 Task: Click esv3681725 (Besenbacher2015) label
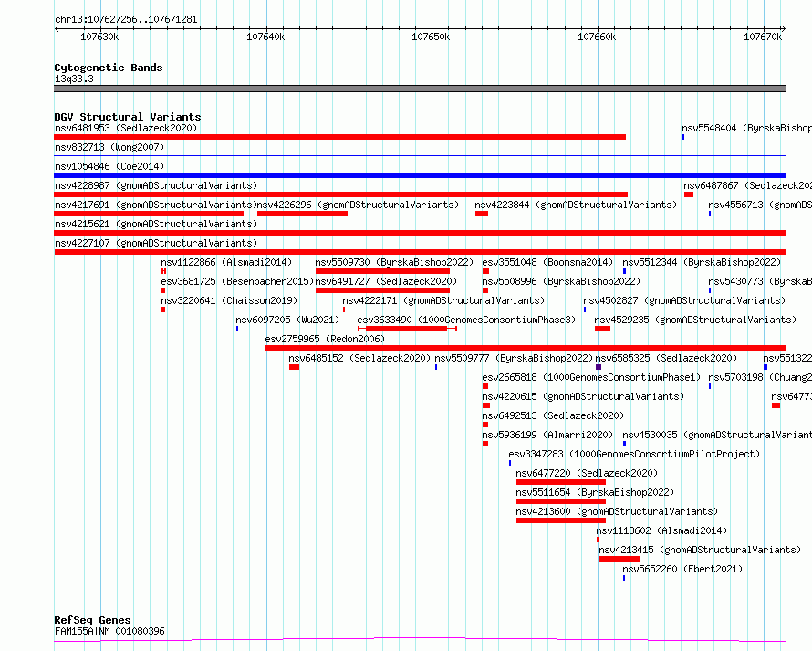pyautogui.click(x=237, y=281)
